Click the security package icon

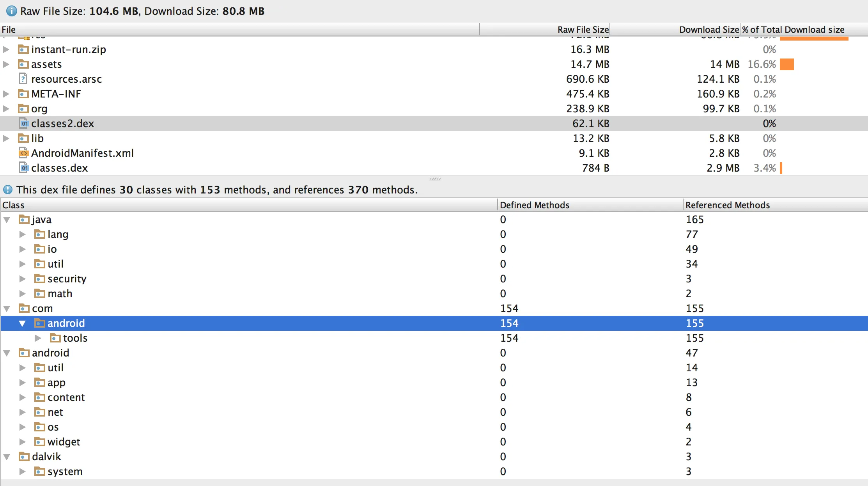click(x=39, y=279)
